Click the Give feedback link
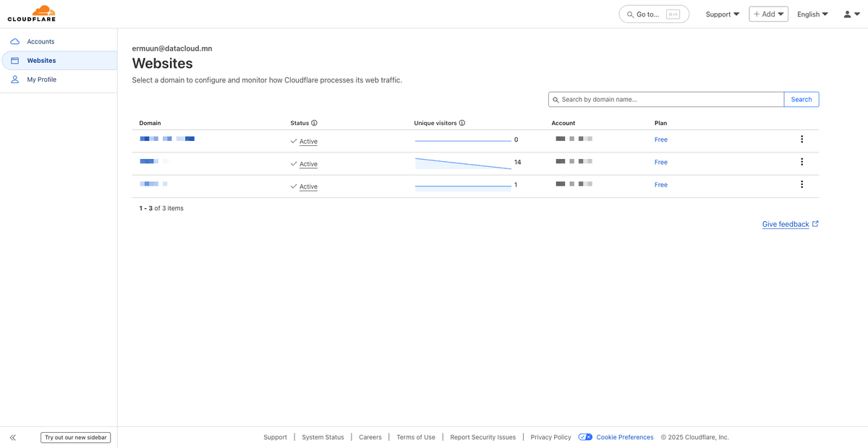Screen dimensions: 868x448 click(x=786, y=225)
